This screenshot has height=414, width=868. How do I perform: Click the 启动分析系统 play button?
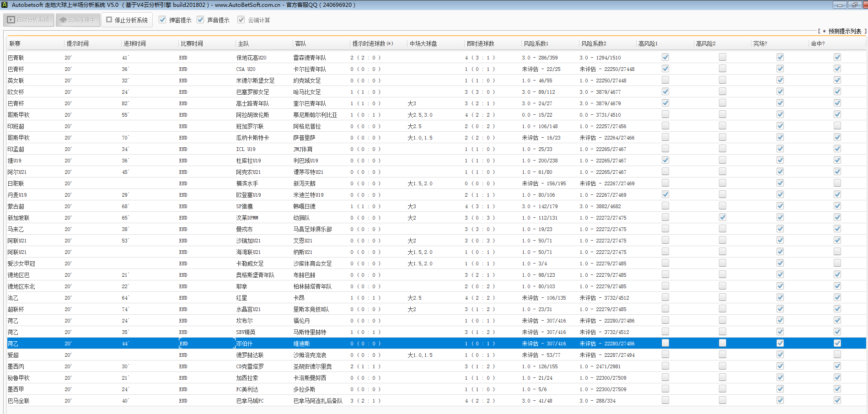29,20
